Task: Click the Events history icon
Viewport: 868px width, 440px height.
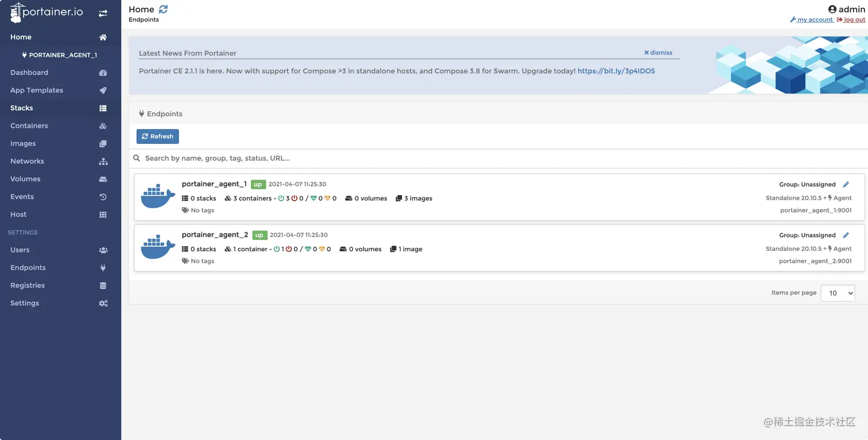Action: (x=103, y=197)
